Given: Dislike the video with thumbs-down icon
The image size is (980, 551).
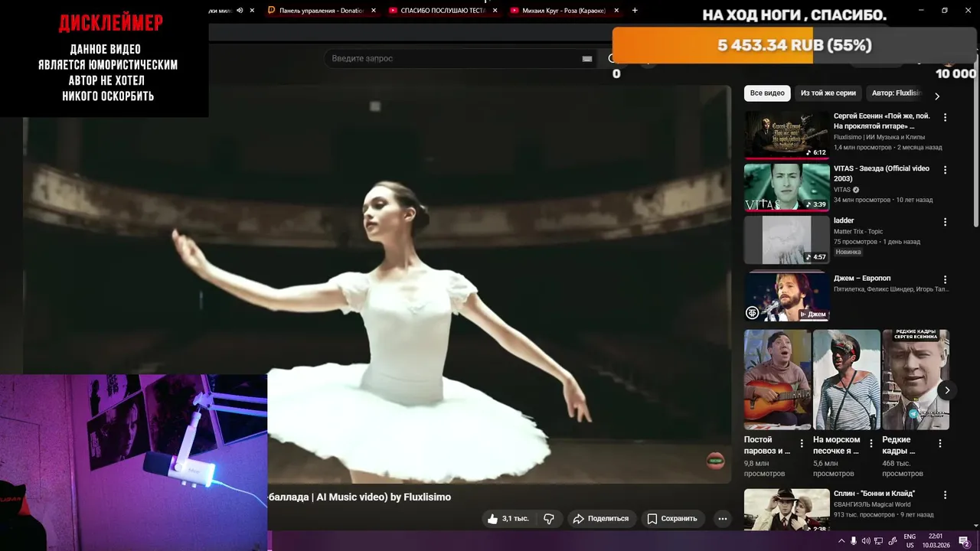Looking at the screenshot, I should (x=549, y=519).
